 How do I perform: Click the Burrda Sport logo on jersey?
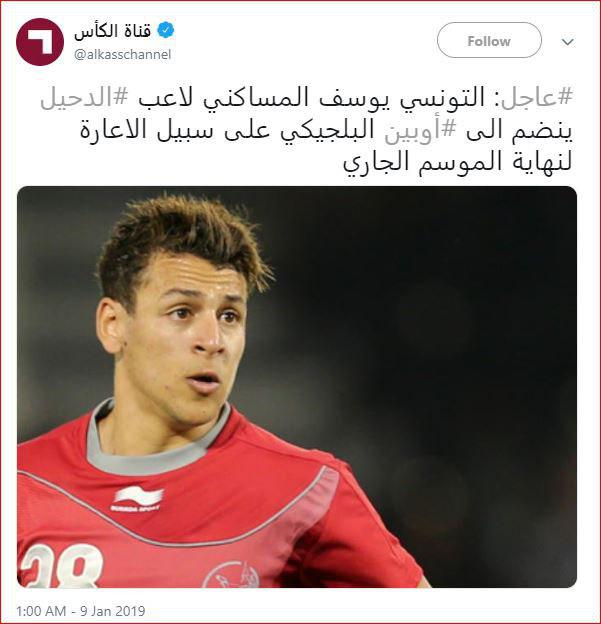pos(137,499)
